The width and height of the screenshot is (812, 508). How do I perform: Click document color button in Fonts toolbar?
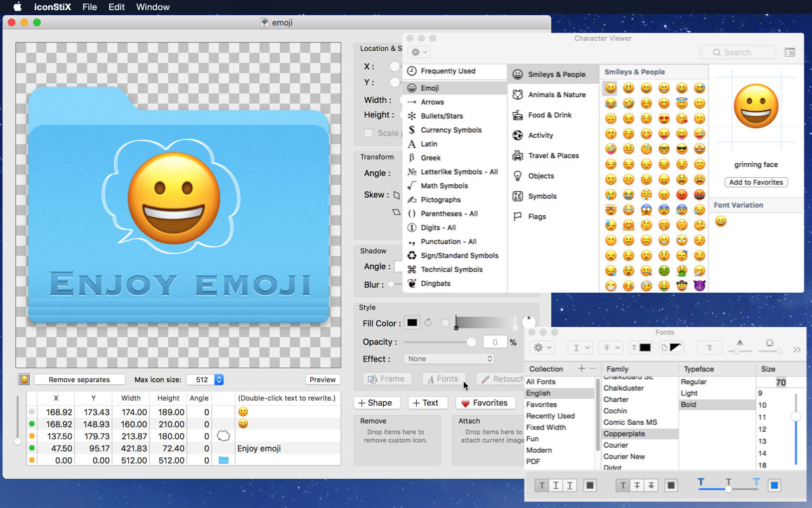point(671,347)
